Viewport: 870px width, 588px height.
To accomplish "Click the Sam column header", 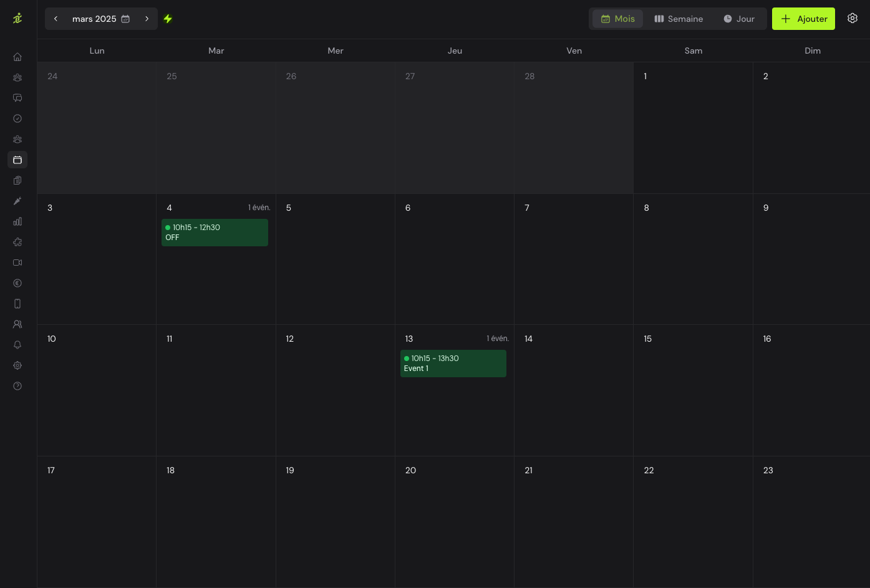I will [694, 51].
